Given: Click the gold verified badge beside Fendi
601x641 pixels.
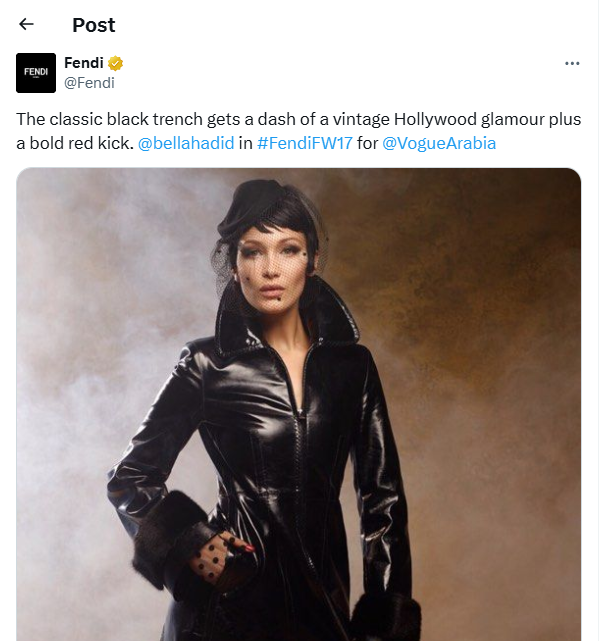Looking at the screenshot, I should (x=116, y=63).
